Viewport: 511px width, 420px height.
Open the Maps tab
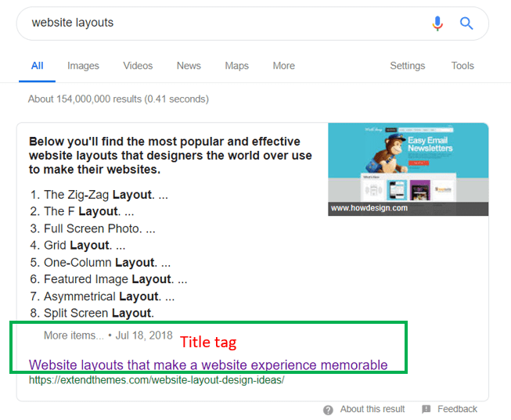(236, 66)
